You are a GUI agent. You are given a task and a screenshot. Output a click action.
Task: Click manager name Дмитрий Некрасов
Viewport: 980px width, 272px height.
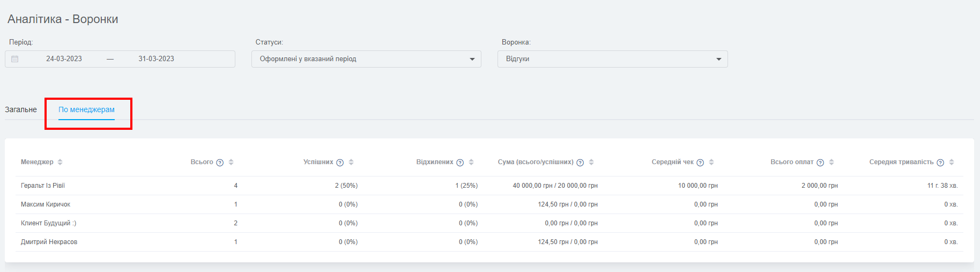pyautogui.click(x=49, y=242)
